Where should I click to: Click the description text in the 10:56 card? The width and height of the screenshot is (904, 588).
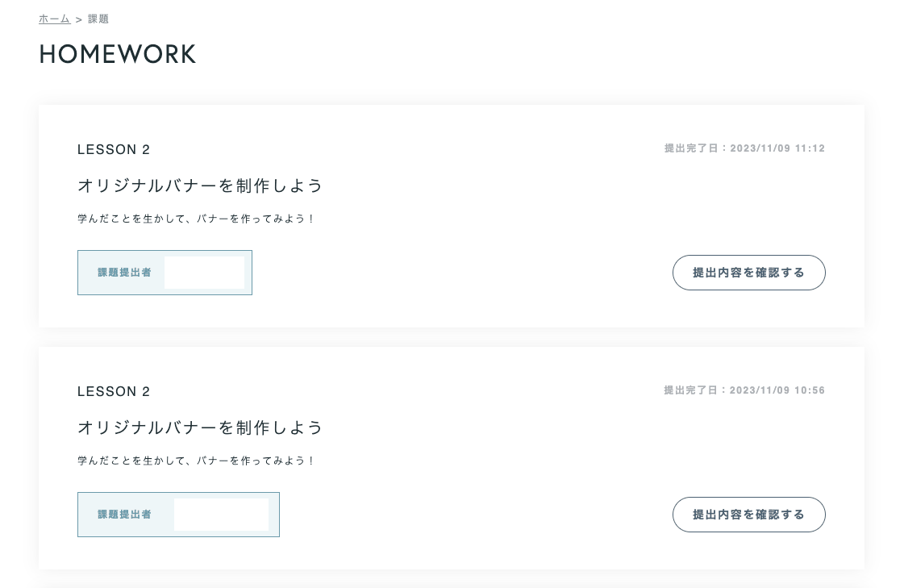196,461
